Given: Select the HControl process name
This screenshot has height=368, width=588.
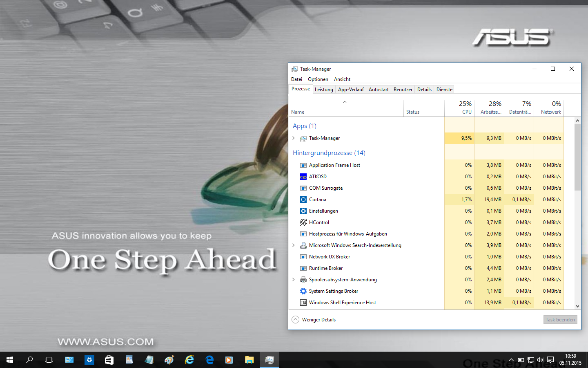Looking at the screenshot, I should pos(319,222).
